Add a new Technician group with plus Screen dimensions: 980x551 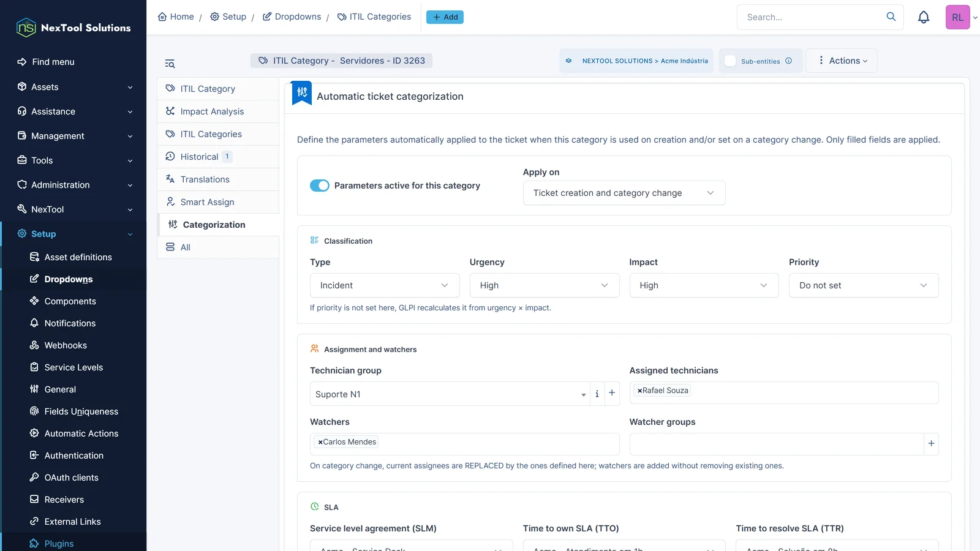[612, 393]
